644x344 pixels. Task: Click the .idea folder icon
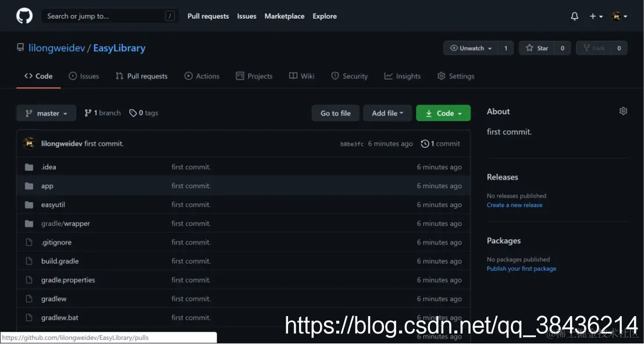[29, 167]
